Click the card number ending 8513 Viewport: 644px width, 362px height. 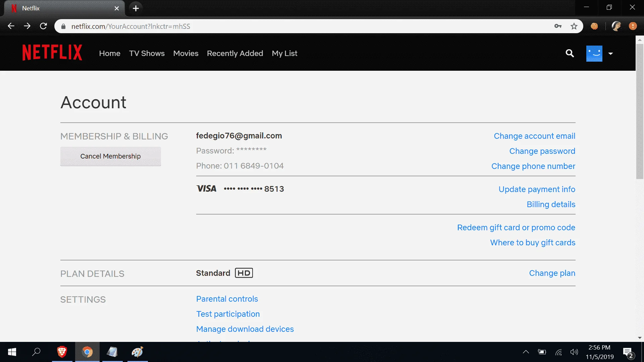point(254,189)
